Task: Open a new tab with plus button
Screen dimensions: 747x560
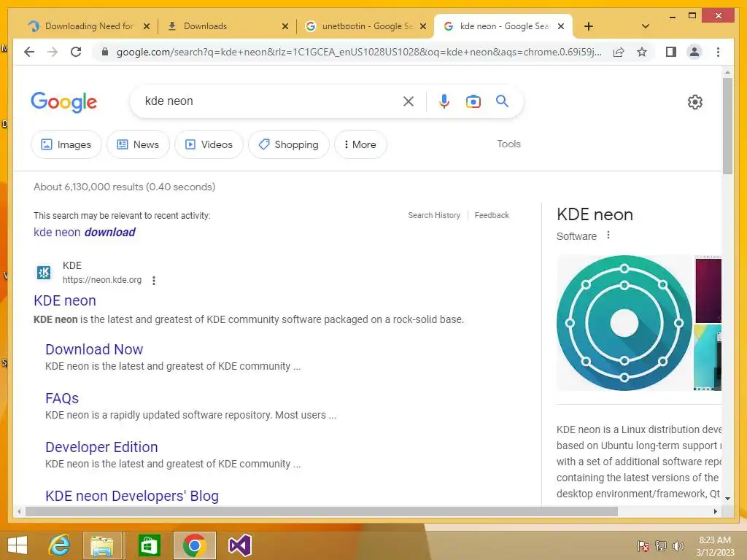Action: coord(589,26)
